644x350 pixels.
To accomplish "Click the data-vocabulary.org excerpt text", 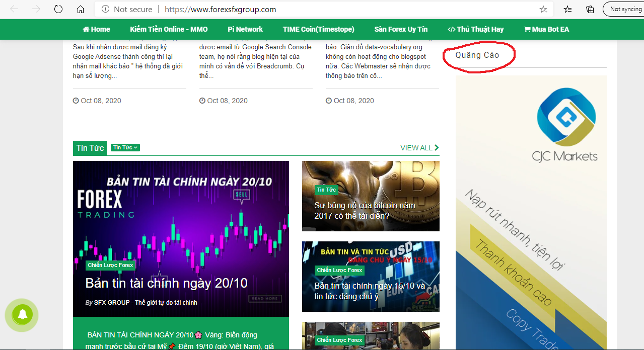I will pos(379,61).
